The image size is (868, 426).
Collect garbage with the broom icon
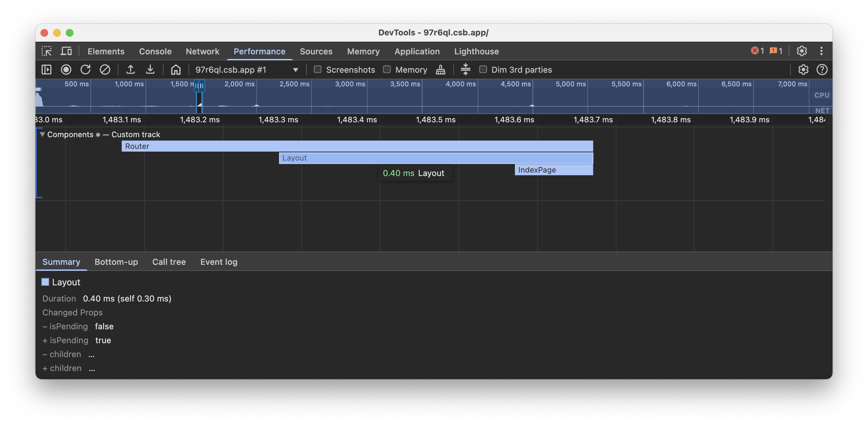coord(440,70)
